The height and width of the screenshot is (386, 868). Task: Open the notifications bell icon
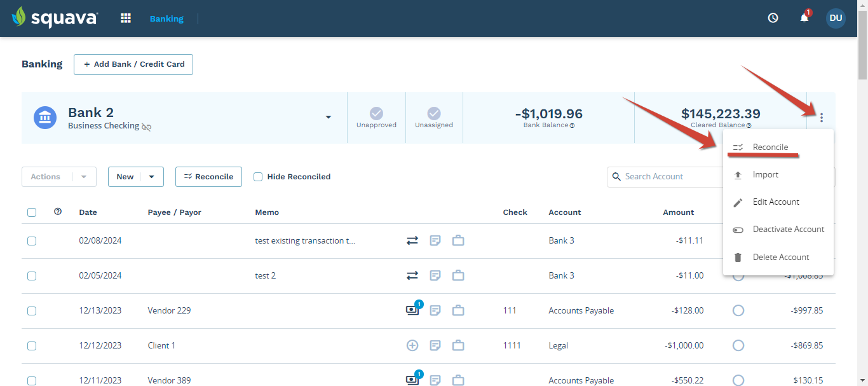[803, 18]
